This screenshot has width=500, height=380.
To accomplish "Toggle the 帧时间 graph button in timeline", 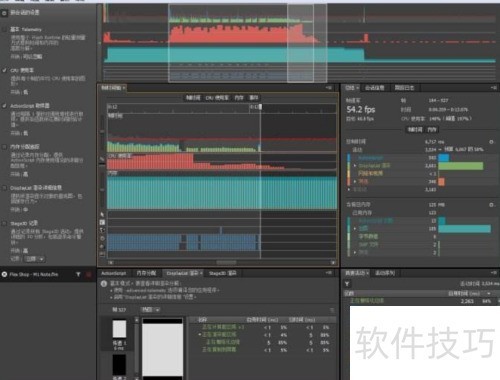I will click(193, 98).
